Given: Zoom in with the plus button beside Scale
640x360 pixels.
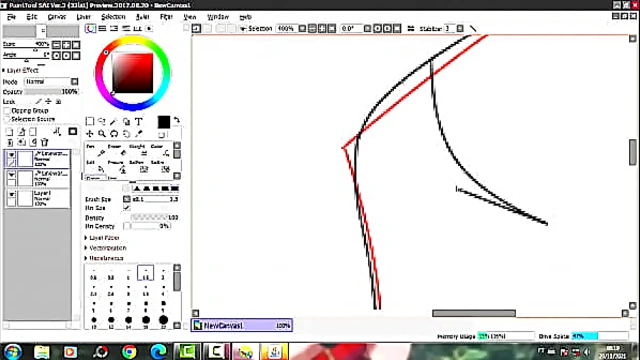Looking at the screenshot, I should [66, 44].
